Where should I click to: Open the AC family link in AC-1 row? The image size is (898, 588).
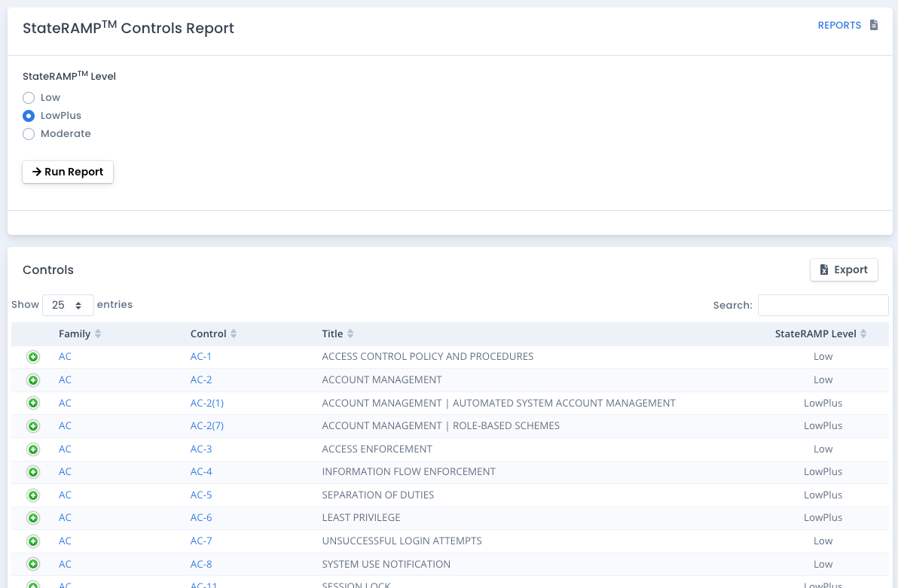[65, 356]
